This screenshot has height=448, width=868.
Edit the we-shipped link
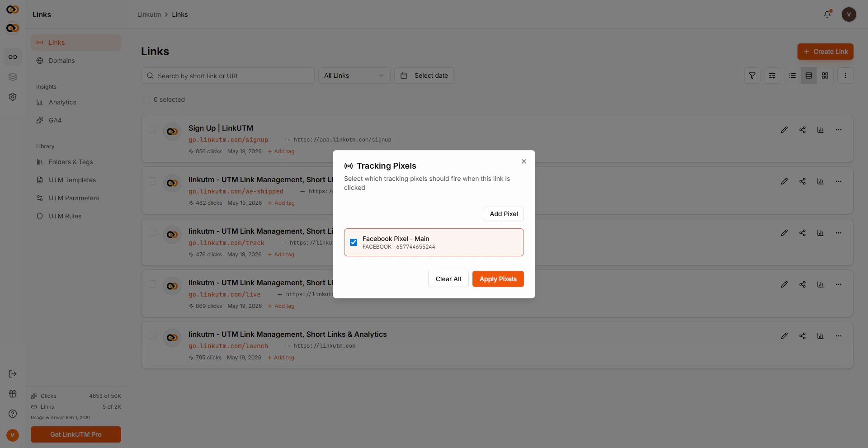click(x=784, y=181)
